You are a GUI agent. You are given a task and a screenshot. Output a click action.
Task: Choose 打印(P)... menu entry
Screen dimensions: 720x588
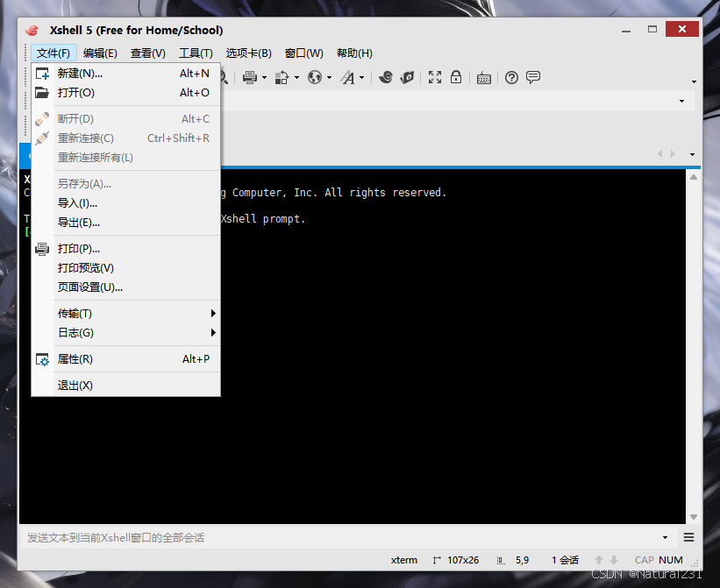point(125,249)
